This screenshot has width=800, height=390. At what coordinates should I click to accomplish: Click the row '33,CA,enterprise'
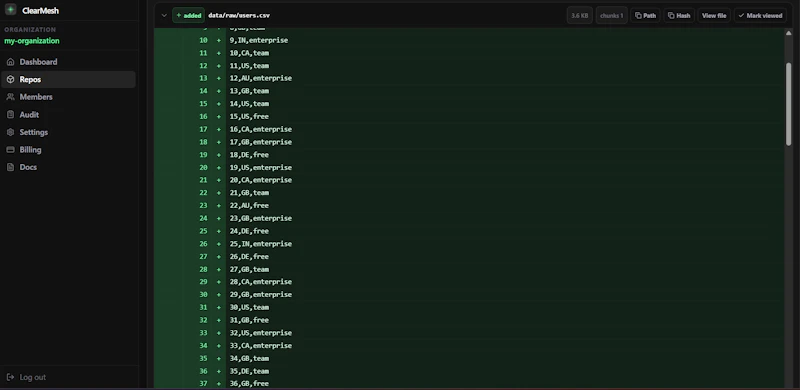(469, 346)
